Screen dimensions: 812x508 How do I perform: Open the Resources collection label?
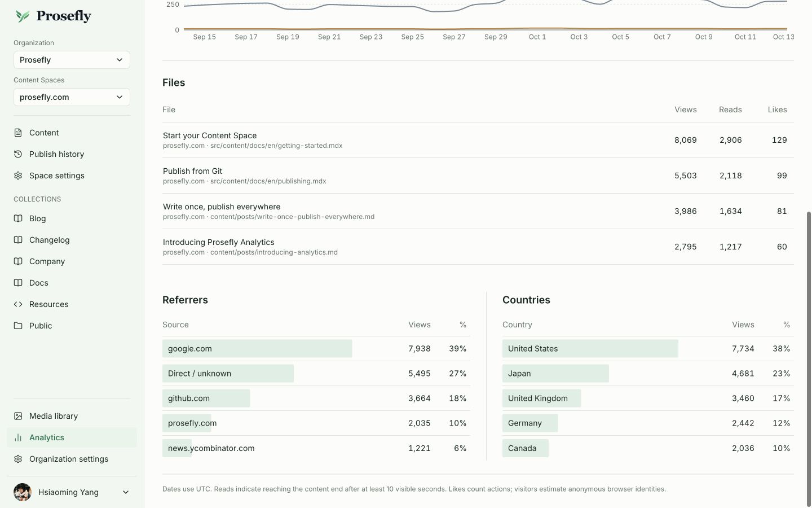pos(49,304)
